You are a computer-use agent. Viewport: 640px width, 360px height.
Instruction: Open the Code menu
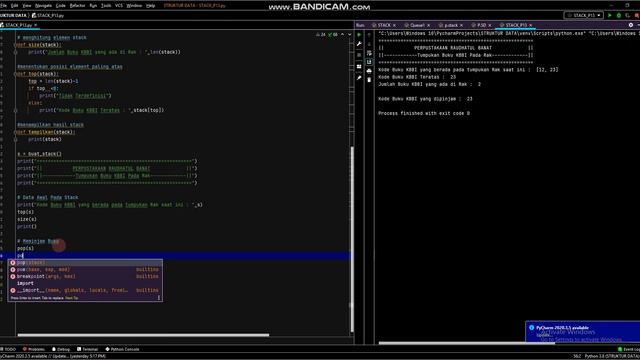60,6
